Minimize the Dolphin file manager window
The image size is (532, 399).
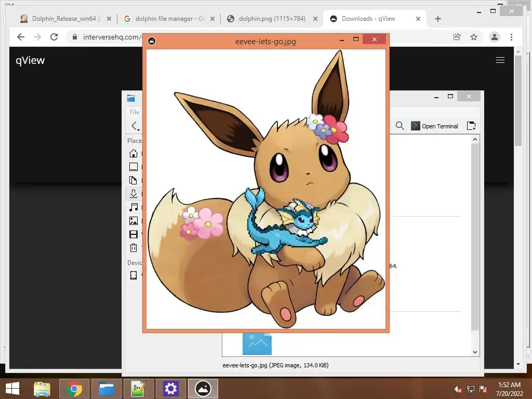[x=436, y=97]
